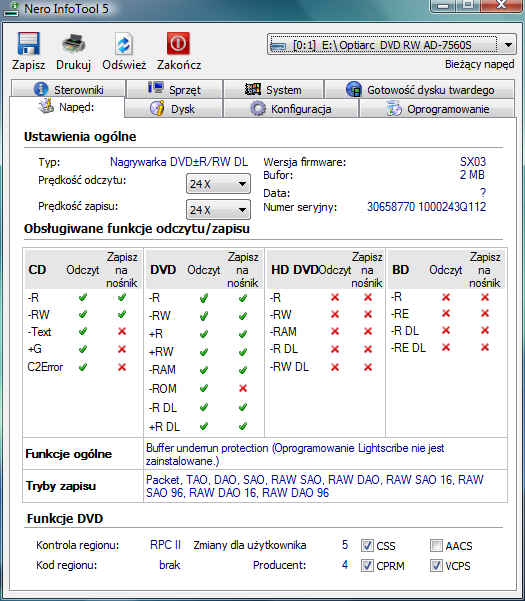Click the Zapisz floppy disk icon
Viewport: 525px width, 601px height.
(28, 44)
